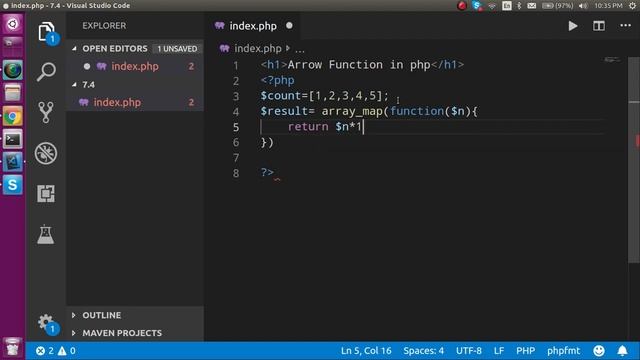This screenshot has height=360, width=640.
Task: Open Ubuntu dash search in launcher
Action: click(x=13, y=24)
